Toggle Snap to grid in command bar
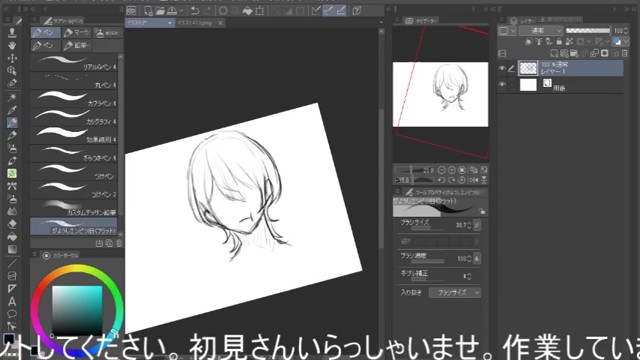Image resolution: width=640 pixels, height=360 pixels. [x=341, y=11]
